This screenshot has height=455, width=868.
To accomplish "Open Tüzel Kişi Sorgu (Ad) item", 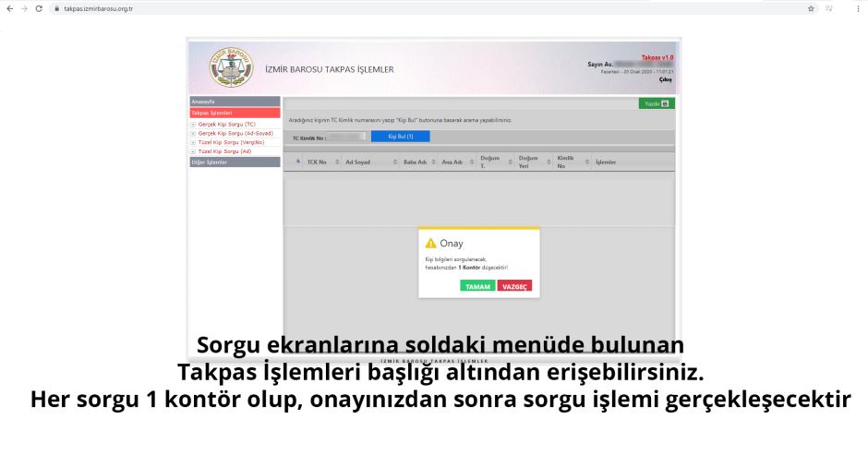I will point(224,151).
